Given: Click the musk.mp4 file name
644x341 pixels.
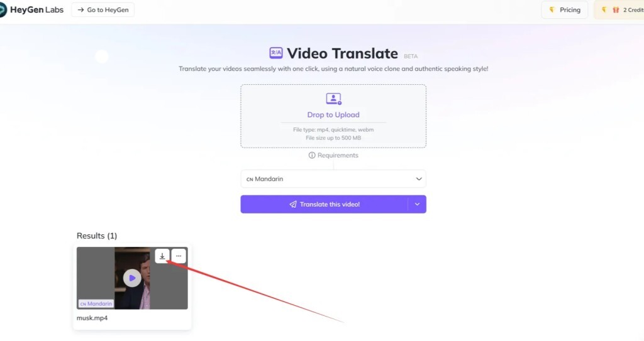Looking at the screenshot, I should (x=92, y=318).
